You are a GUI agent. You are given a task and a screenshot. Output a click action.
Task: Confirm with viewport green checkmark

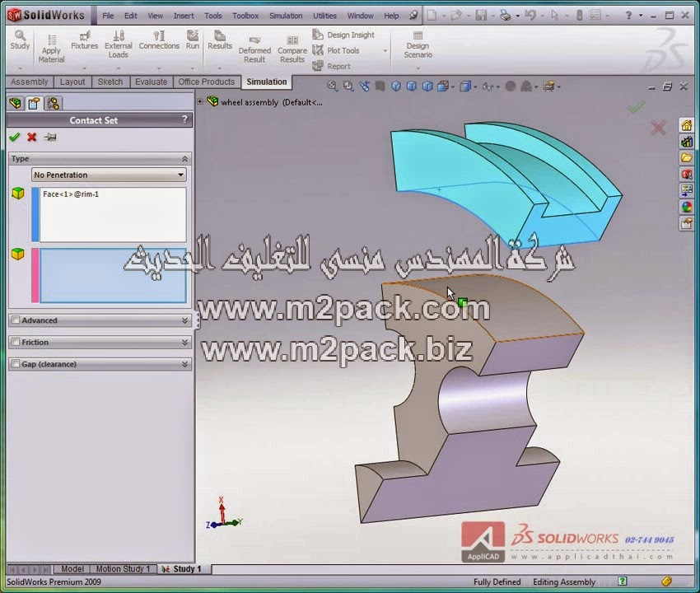636,107
